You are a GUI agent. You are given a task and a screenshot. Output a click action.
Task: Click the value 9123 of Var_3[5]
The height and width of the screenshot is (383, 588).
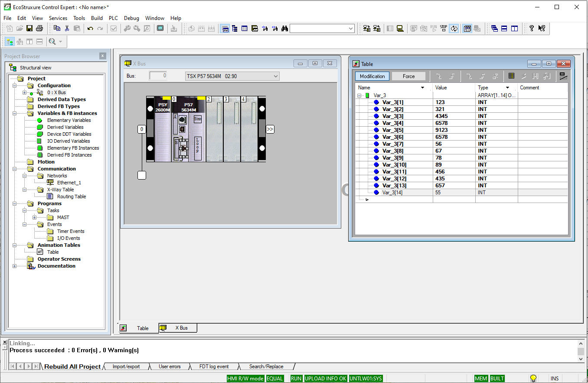click(442, 130)
